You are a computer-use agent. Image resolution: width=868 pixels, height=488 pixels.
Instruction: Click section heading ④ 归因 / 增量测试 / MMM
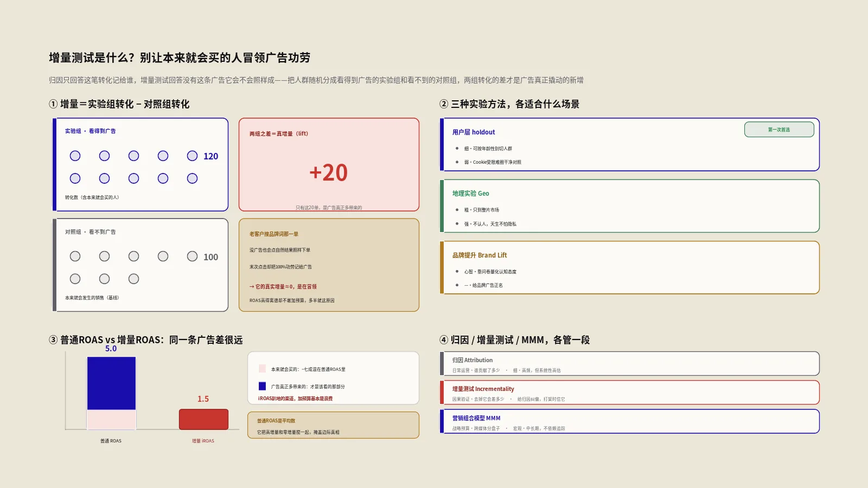click(515, 340)
